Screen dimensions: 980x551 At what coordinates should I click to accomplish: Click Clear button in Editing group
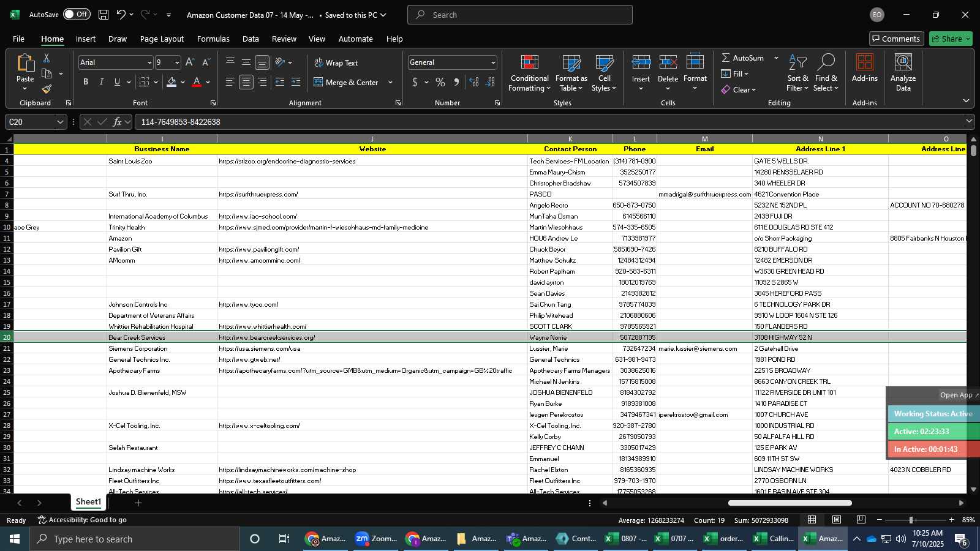[739, 89]
